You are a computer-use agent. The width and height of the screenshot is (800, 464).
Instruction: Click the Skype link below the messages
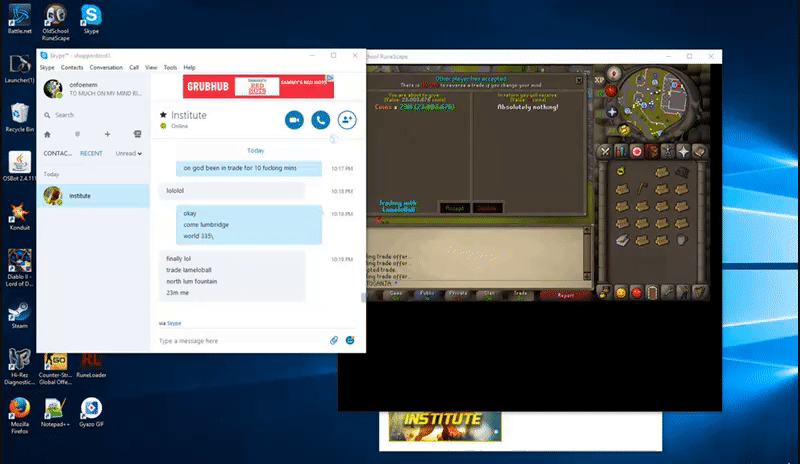coord(174,323)
